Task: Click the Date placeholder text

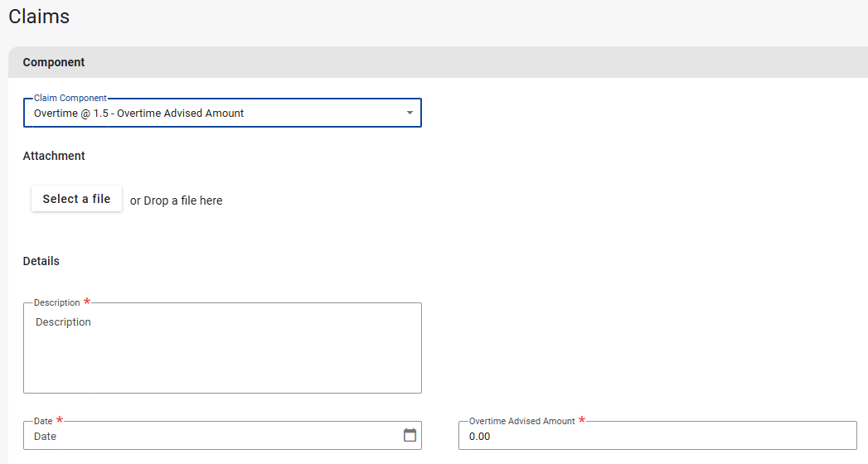Action: pyautogui.click(x=46, y=436)
